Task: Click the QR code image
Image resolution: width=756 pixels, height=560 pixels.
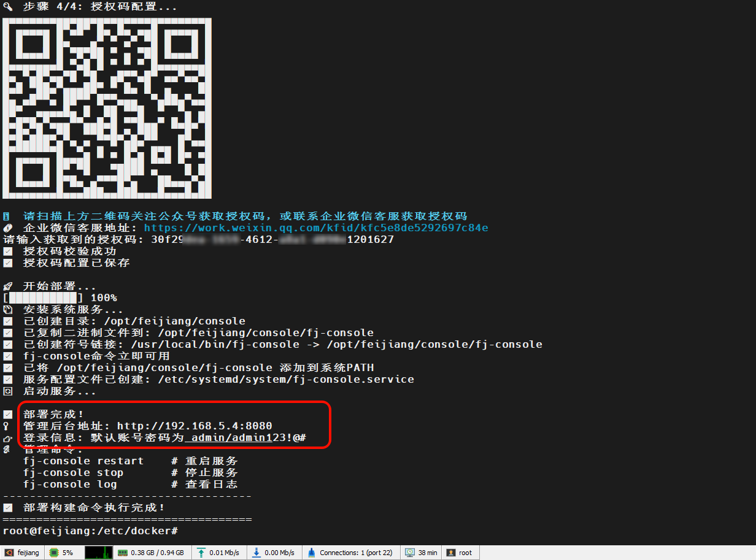Action: click(107, 108)
